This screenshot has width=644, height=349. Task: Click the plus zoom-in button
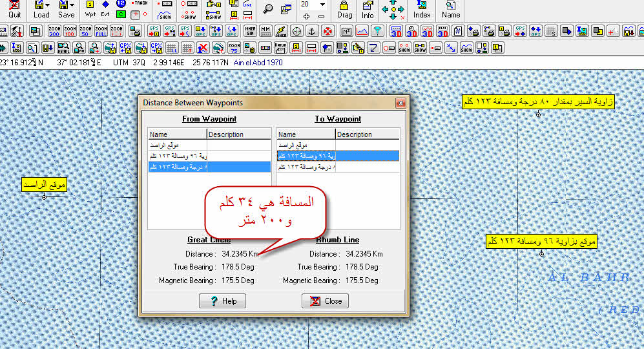[306, 16]
